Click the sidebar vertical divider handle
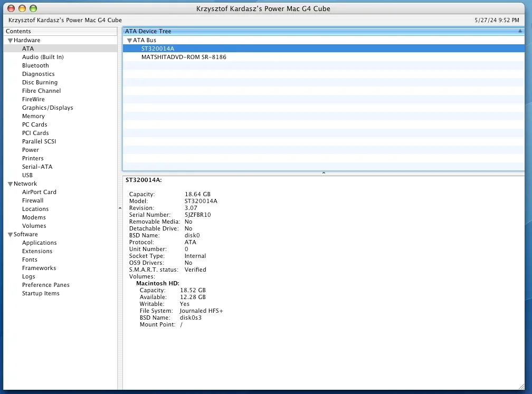 coord(120,208)
